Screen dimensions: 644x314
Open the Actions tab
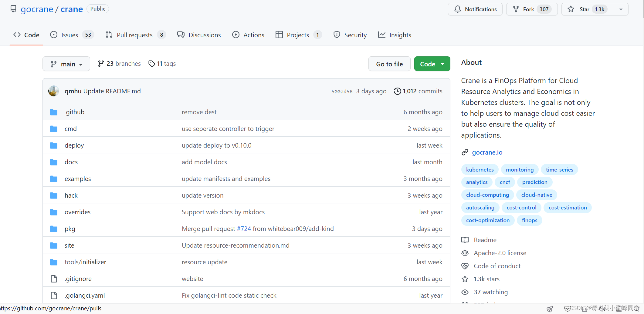point(248,35)
